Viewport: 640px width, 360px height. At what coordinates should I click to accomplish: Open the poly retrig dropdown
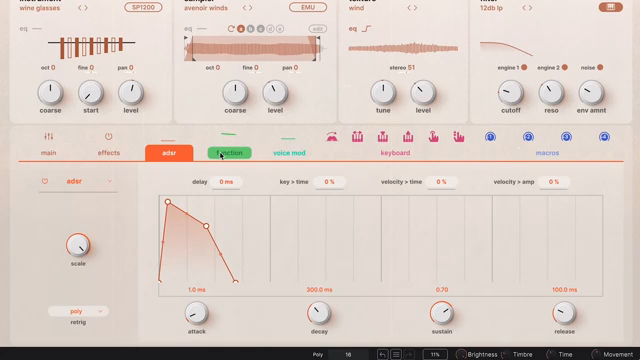click(x=78, y=311)
